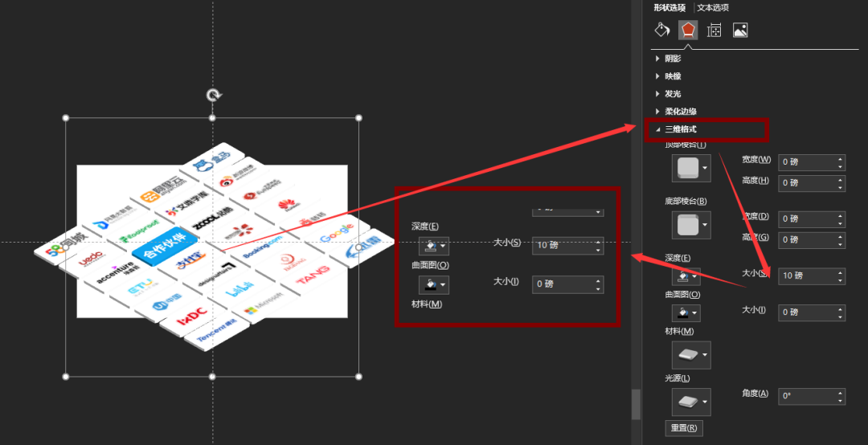Open 深度(E) color picker in Format Shape pane
This screenshot has height=445, width=868.
click(686, 276)
